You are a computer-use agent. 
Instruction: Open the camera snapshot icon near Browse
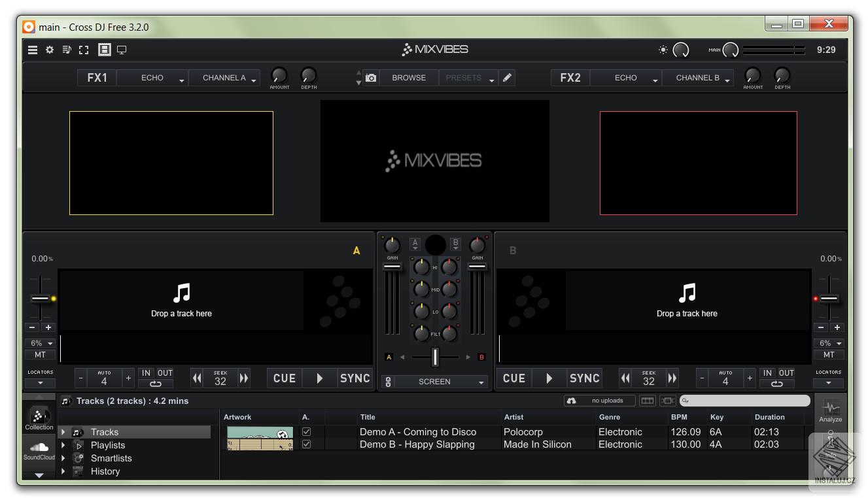[x=371, y=77]
